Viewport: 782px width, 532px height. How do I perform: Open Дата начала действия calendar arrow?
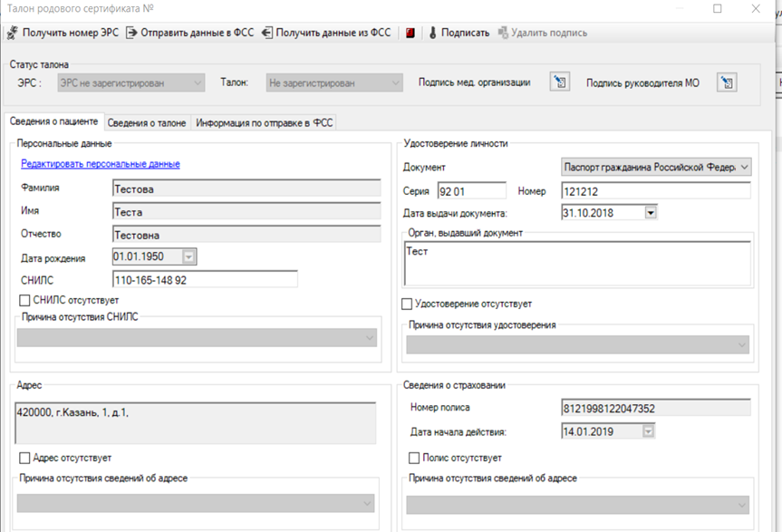click(648, 431)
